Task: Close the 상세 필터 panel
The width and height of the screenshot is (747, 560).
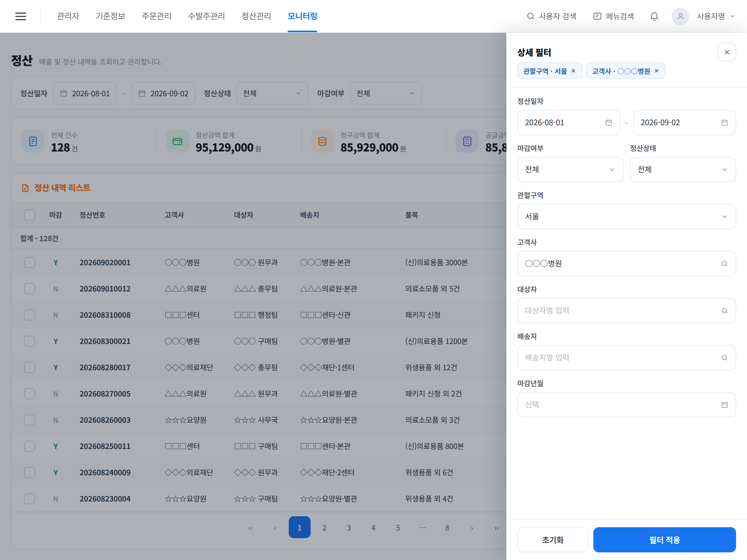Action: tap(727, 52)
